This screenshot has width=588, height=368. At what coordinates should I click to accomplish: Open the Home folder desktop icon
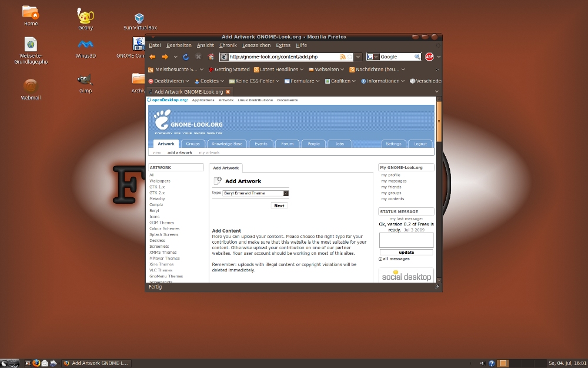(31, 15)
